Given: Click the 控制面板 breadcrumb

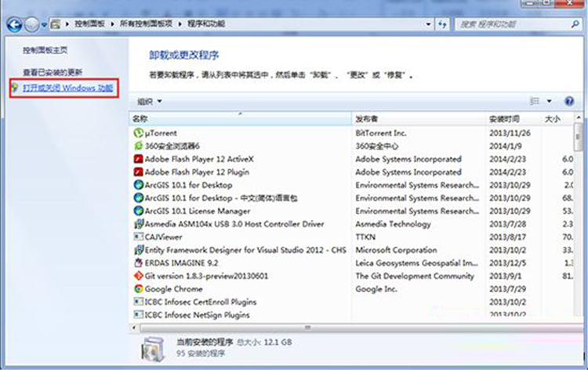Looking at the screenshot, I should pos(89,24).
